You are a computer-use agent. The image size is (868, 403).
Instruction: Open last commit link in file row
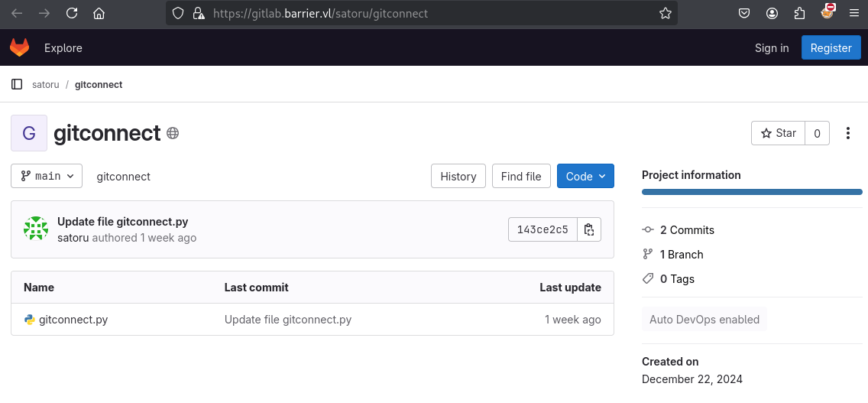(x=288, y=320)
